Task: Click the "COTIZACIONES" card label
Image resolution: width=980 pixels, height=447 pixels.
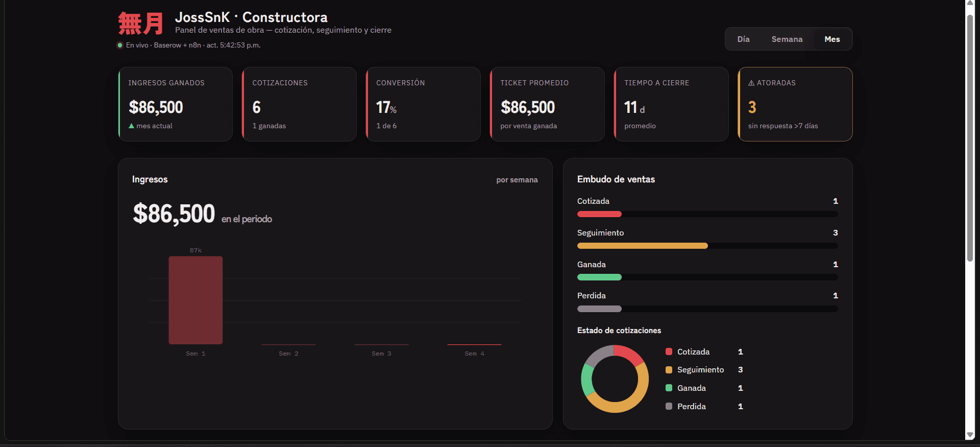Action: [x=280, y=83]
